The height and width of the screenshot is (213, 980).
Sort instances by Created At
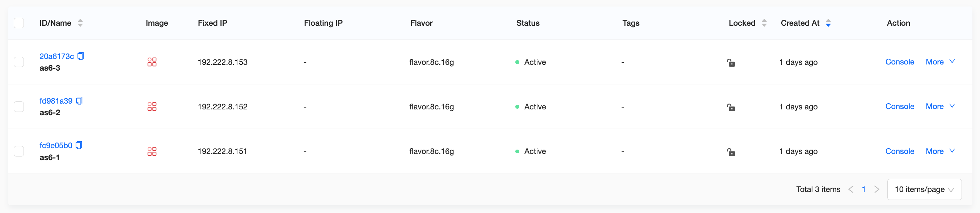click(x=828, y=23)
